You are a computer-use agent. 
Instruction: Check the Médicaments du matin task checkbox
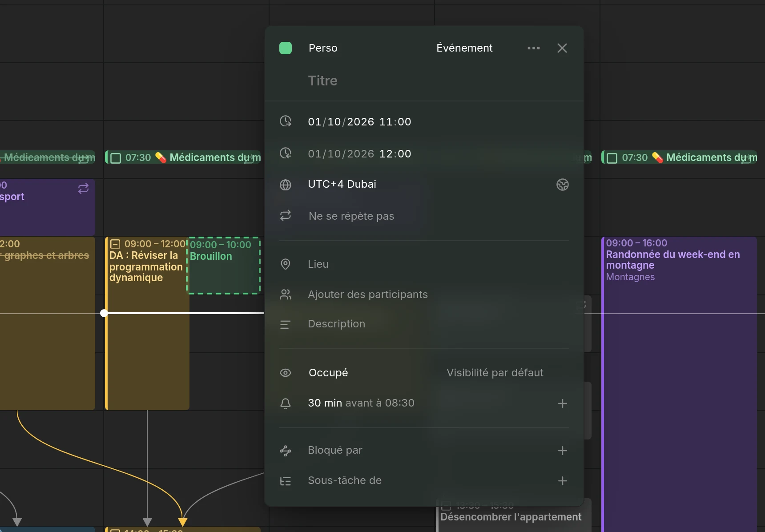pyautogui.click(x=116, y=158)
